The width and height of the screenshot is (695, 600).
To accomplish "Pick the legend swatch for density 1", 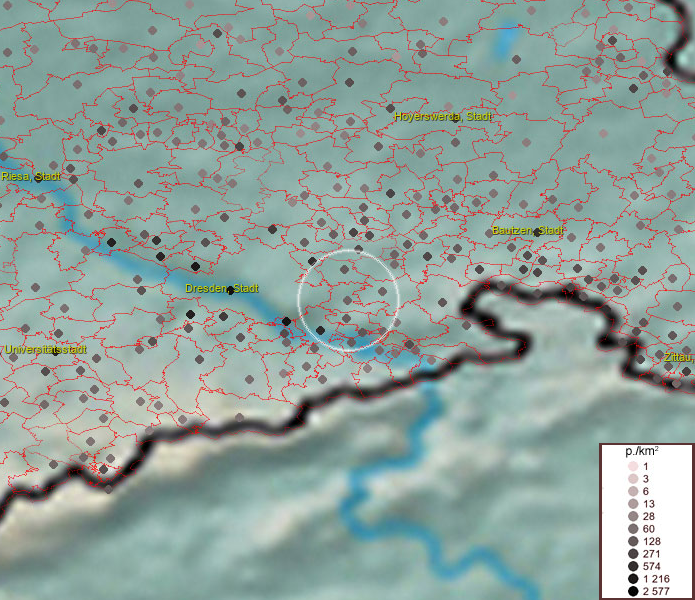I will coord(633,466).
